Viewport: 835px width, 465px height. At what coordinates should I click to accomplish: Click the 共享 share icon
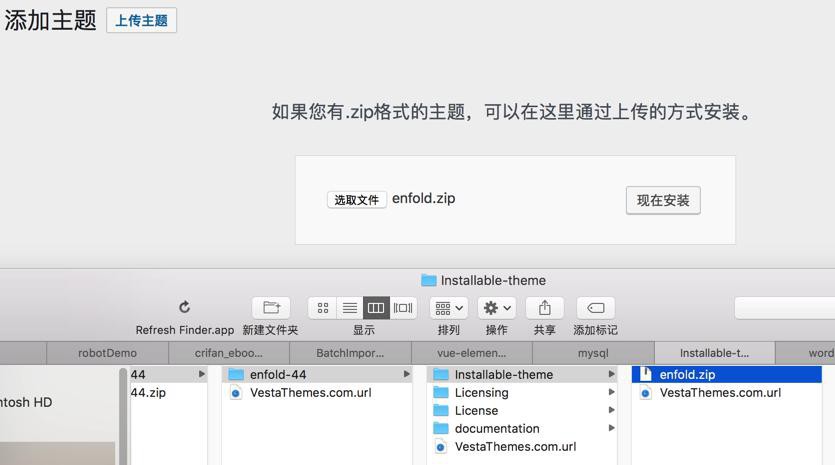click(544, 308)
